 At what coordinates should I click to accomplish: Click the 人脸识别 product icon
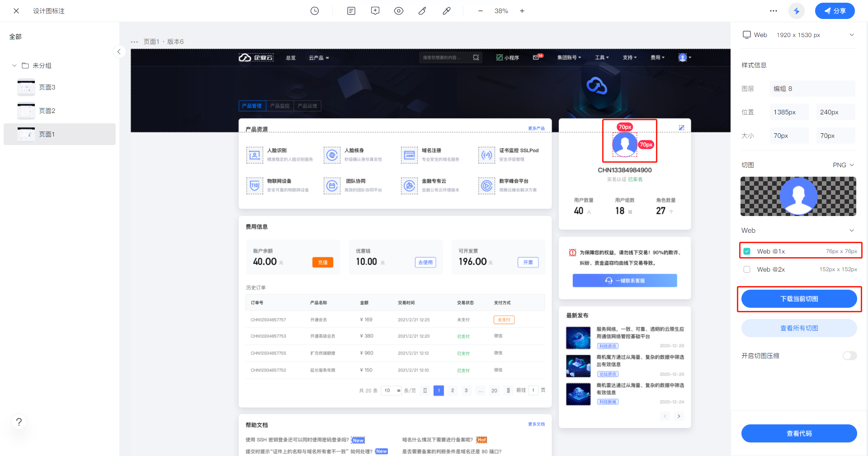(x=255, y=155)
